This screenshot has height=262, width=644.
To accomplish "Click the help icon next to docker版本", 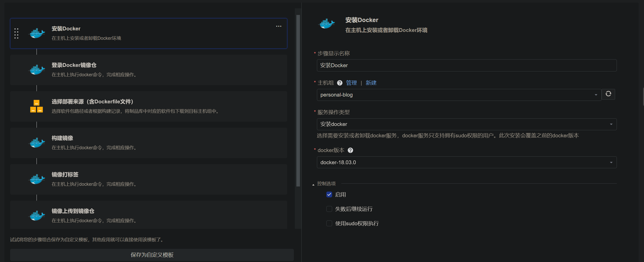I will point(350,150).
